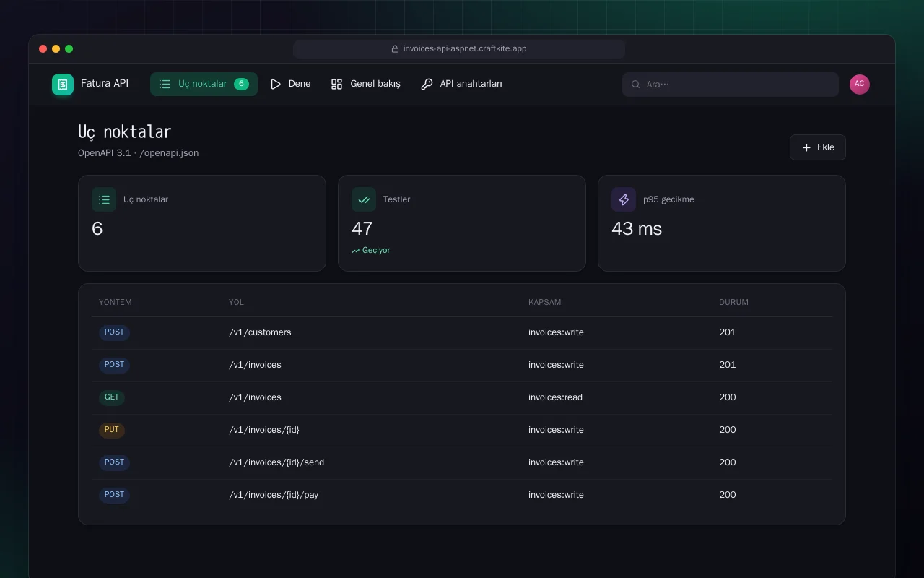Open the AC user avatar
This screenshot has height=578, width=924.
(x=860, y=85)
